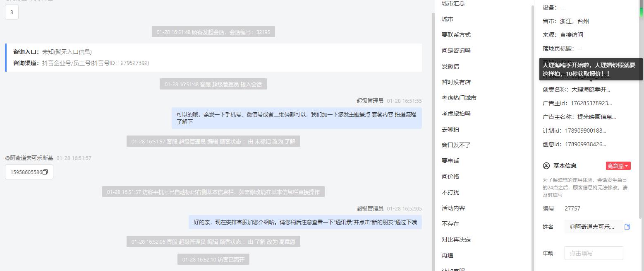The height and width of the screenshot is (271, 644).
Task: Click the system note 顾客发起会话 32195
Action: 213,32
